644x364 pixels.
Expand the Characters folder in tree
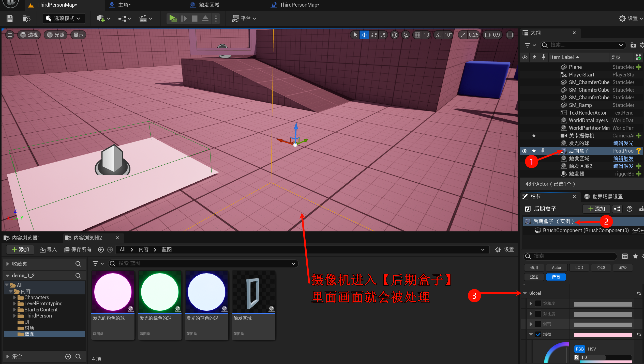(14, 297)
